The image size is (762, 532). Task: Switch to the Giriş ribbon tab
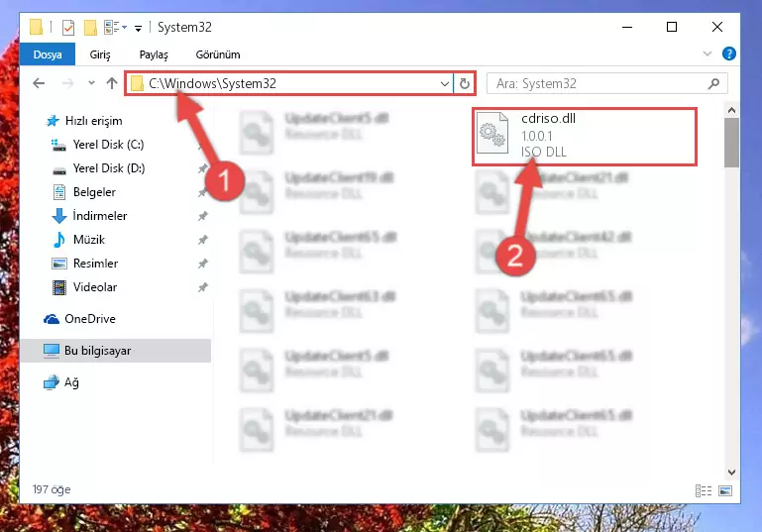click(x=100, y=54)
